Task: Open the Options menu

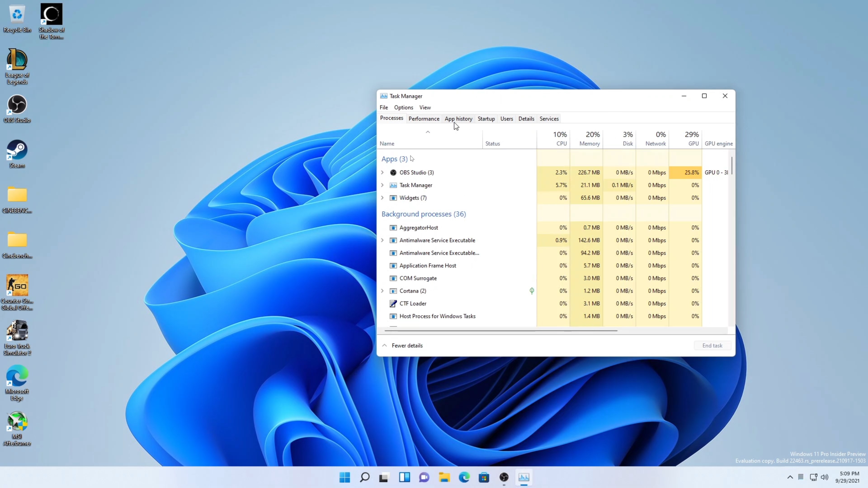Action: (403, 108)
